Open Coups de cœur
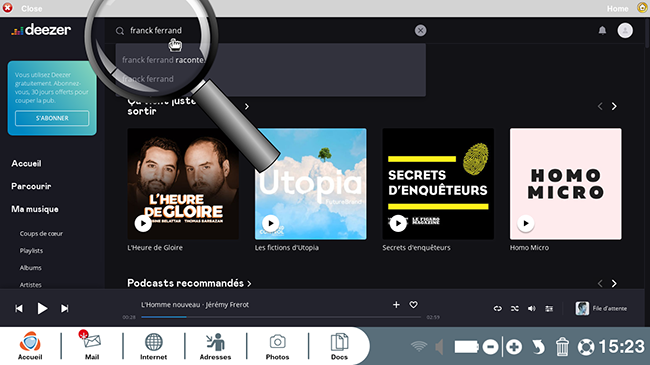The height and width of the screenshot is (365, 650). pyautogui.click(x=41, y=234)
